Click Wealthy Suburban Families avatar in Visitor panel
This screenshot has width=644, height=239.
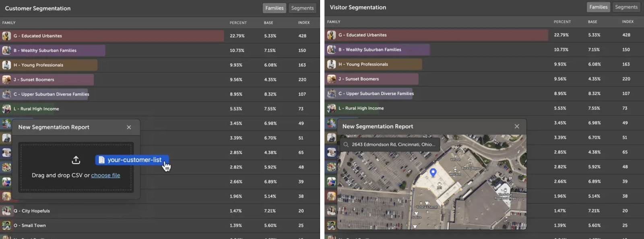point(331,49)
